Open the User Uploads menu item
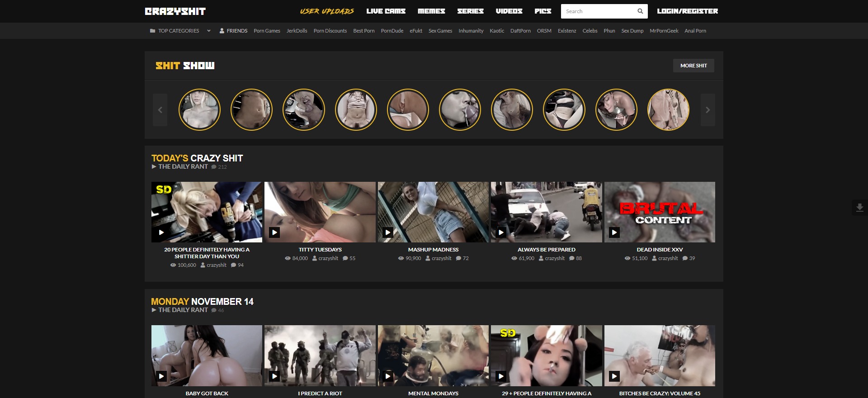Screen dimensions: 868x398 pos(327,11)
